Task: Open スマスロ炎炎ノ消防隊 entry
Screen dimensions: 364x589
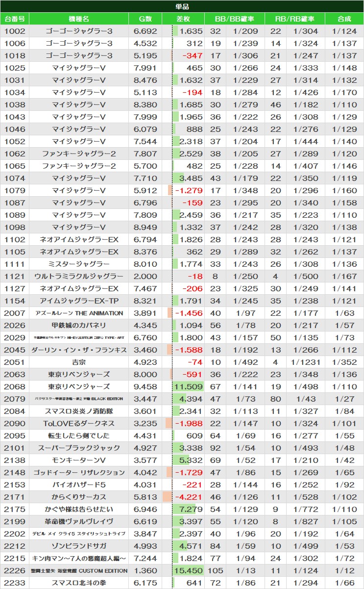Action: tap(79, 411)
